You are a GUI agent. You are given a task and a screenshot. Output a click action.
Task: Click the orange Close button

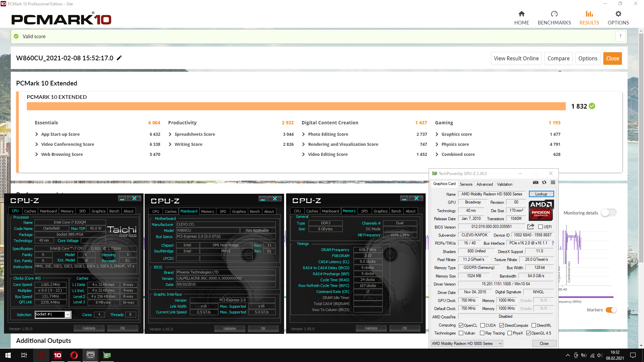[612, 58]
